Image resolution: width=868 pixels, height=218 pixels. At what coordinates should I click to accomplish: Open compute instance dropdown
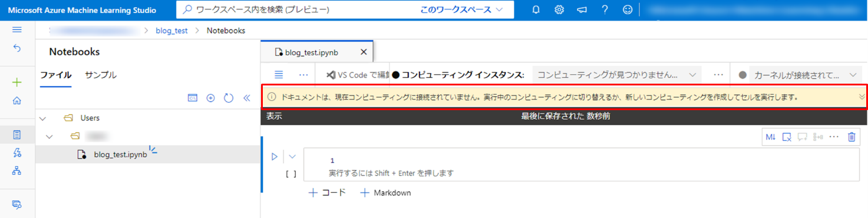(x=616, y=75)
